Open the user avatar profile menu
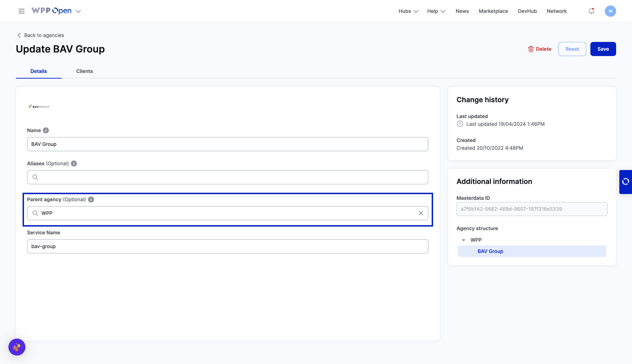The width and height of the screenshot is (632, 364). (610, 11)
